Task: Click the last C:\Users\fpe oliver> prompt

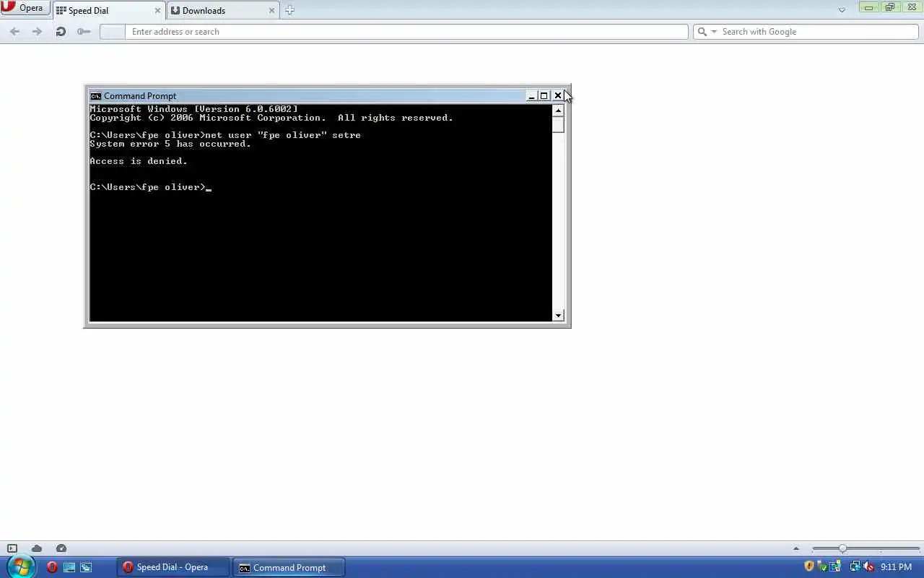Action: (x=147, y=187)
